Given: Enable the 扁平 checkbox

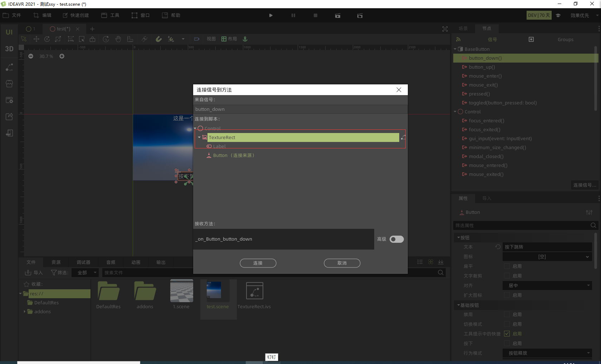Looking at the screenshot, I should tap(507, 266).
